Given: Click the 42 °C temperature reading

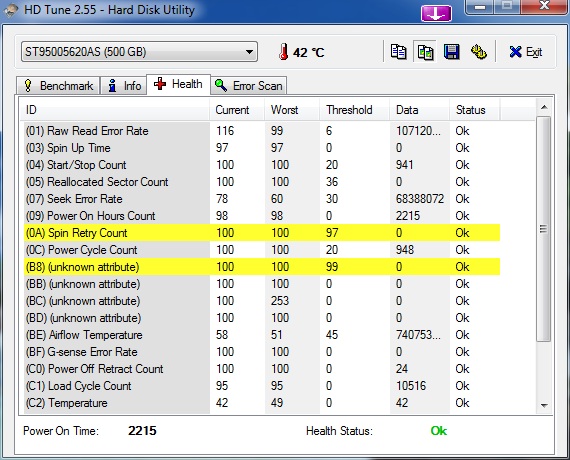Looking at the screenshot, I should tap(308, 52).
